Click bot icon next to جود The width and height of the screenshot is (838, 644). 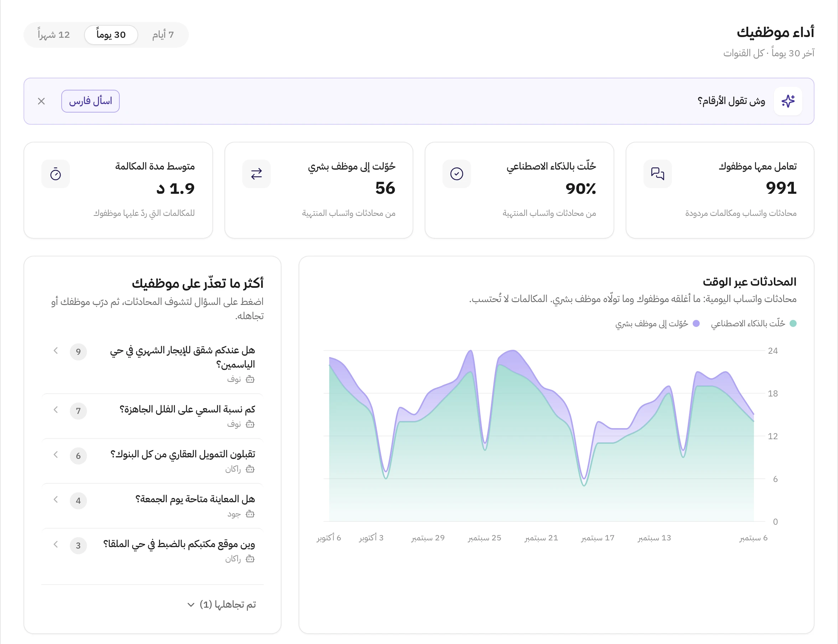tap(250, 514)
